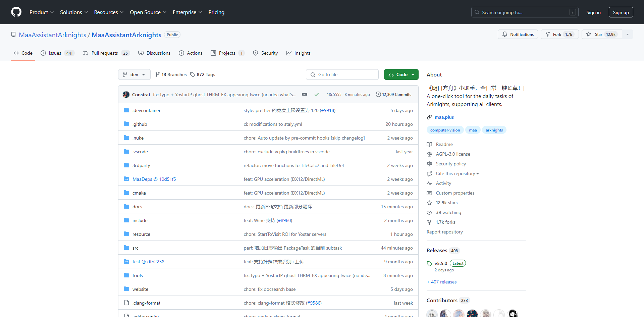Expand Cite this repository dropdown
The image size is (644, 317).
coord(457,173)
